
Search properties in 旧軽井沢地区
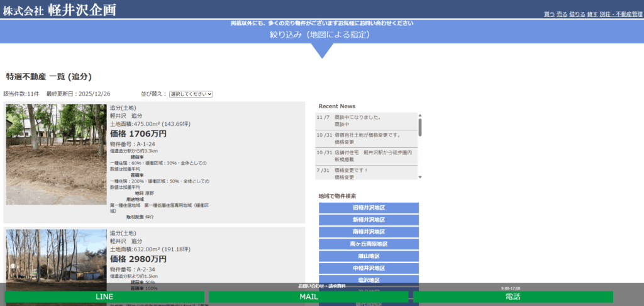369,208
